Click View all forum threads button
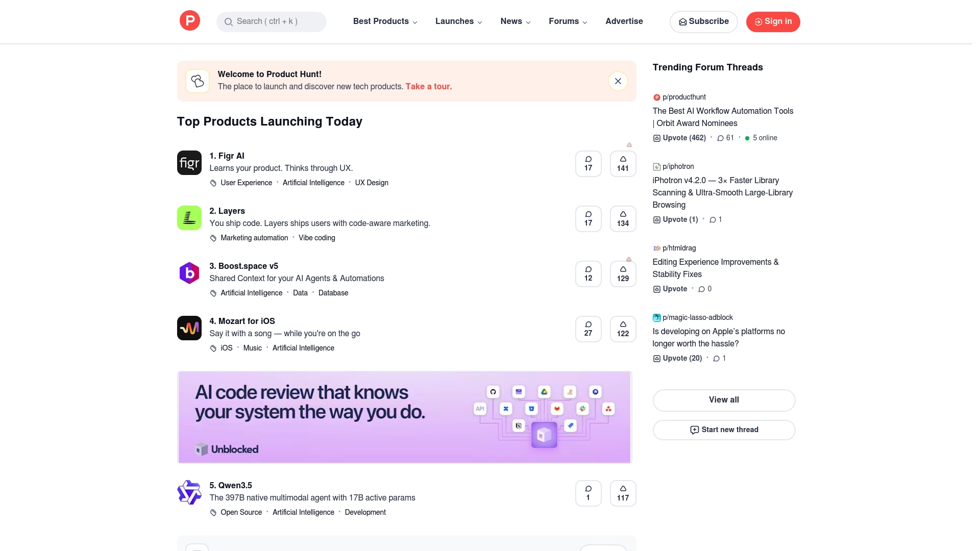980x551 pixels. point(724,400)
